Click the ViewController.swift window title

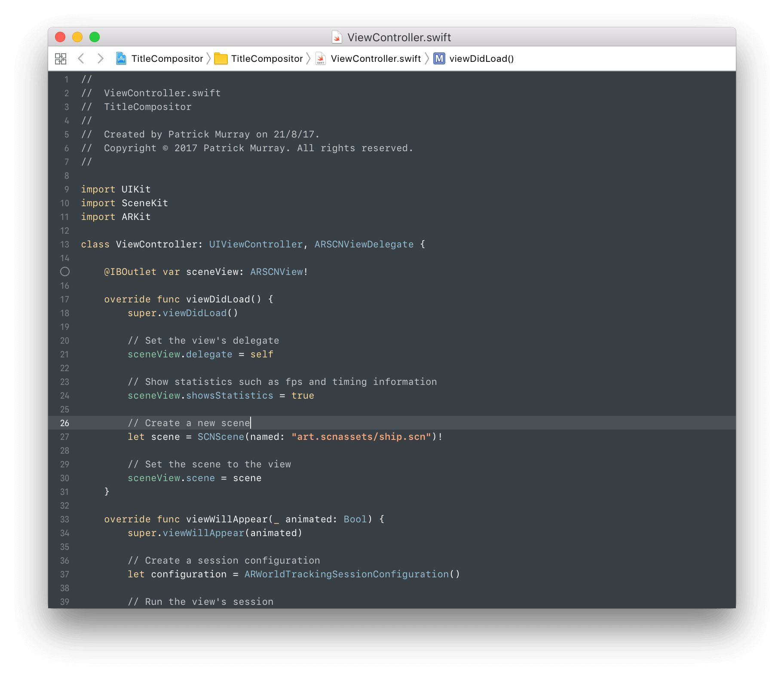point(399,37)
